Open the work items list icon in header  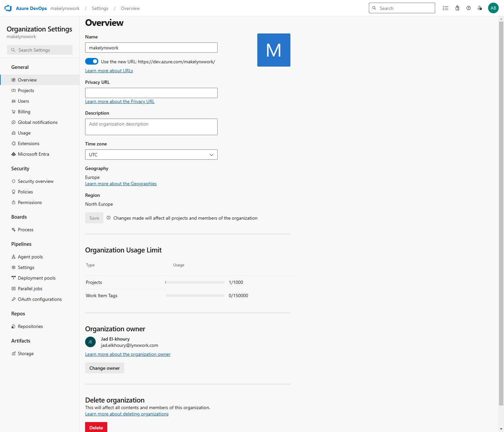(x=445, y=8)
